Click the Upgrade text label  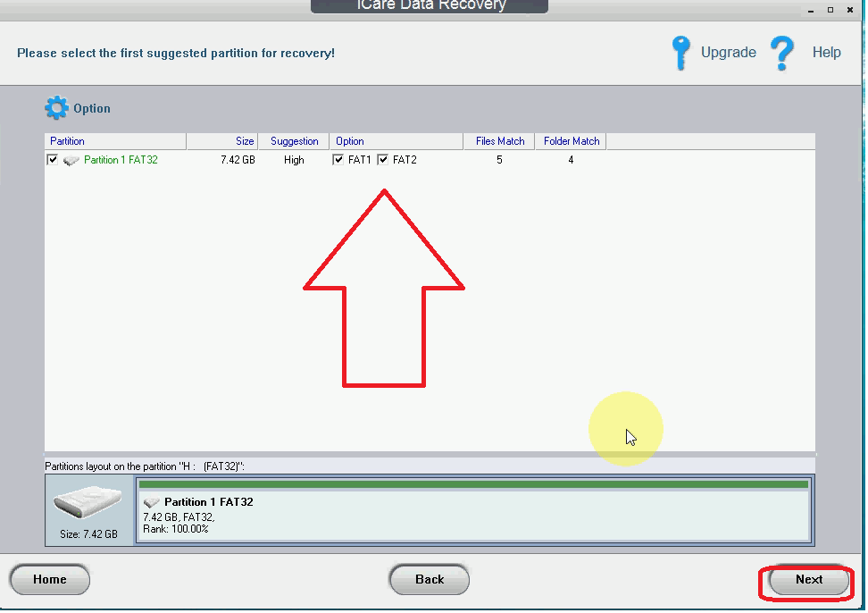coord(729,53)
